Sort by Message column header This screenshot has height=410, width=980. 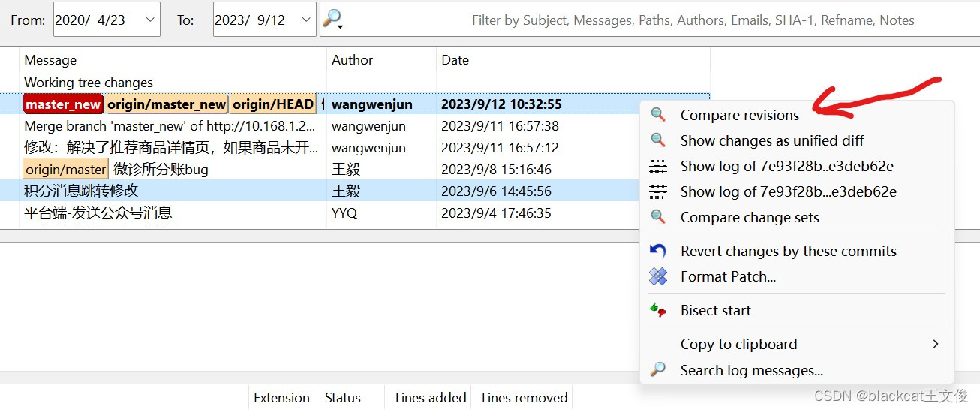tap(173, 60)
